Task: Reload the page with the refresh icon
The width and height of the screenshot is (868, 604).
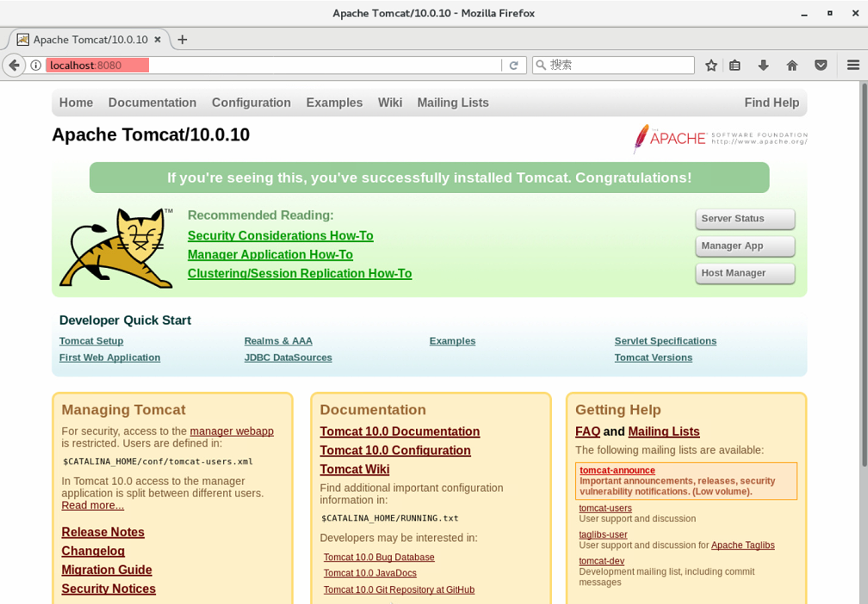Action: (x=514, y=65)
